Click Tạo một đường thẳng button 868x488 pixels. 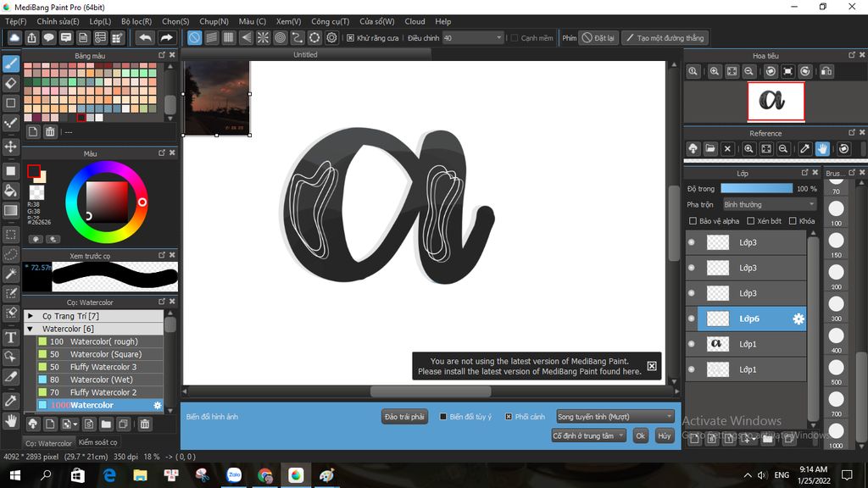click(x=665, y=38)
